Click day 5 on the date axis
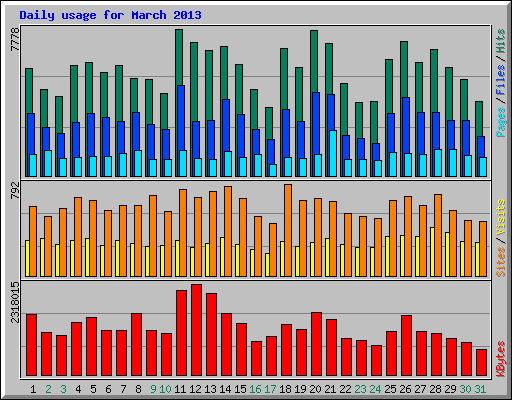 click(93, 389)
